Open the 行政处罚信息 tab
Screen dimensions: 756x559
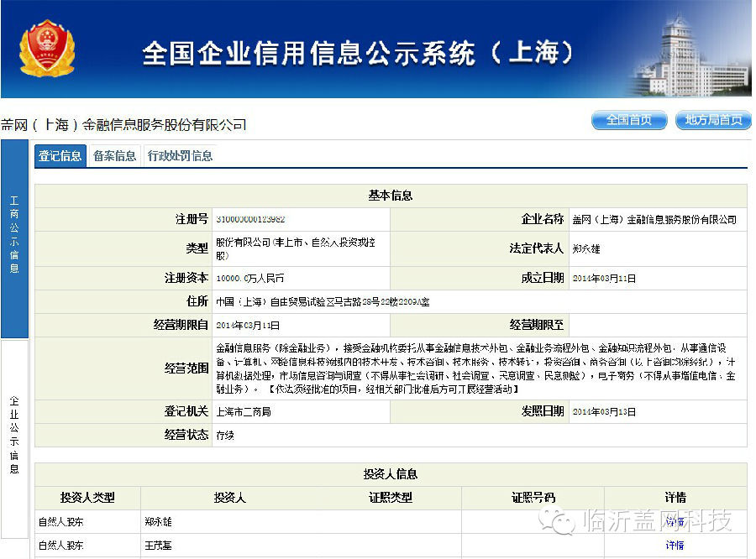[x=180, y=155]
